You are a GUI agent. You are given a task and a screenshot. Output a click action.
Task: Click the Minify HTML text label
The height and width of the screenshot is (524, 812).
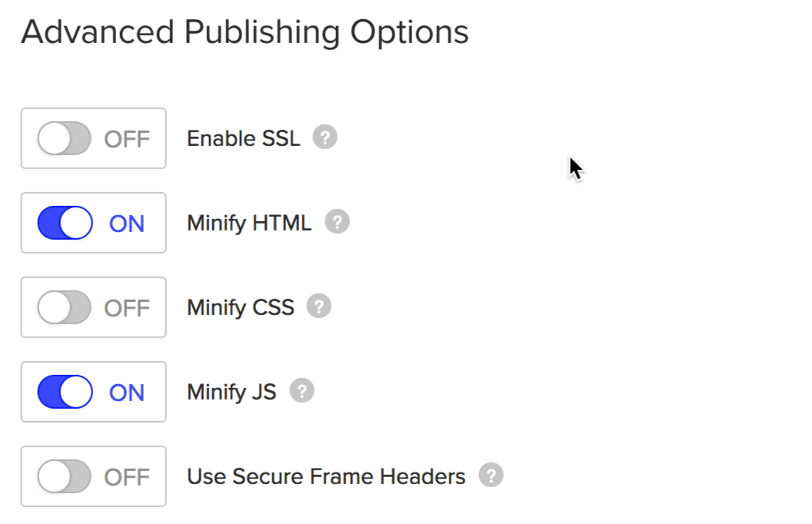pos(249,223)
